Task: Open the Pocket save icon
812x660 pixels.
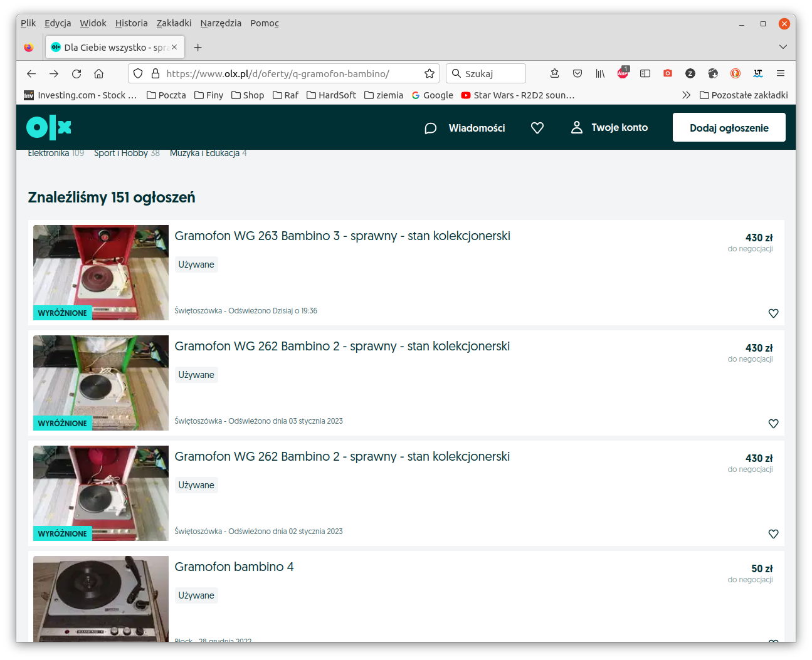Action: [577, 73]
